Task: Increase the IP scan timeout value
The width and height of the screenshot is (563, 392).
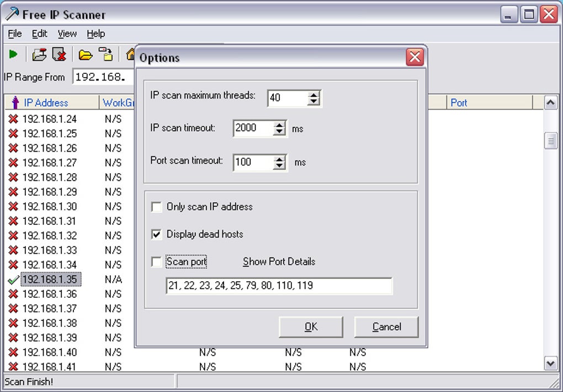Action: tap(279, 125)
